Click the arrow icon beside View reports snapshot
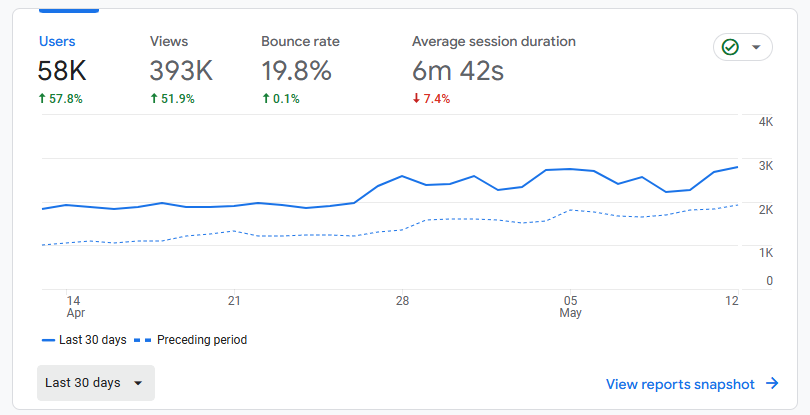This screenshot has width=810, height=415. (x=772, y=383)
